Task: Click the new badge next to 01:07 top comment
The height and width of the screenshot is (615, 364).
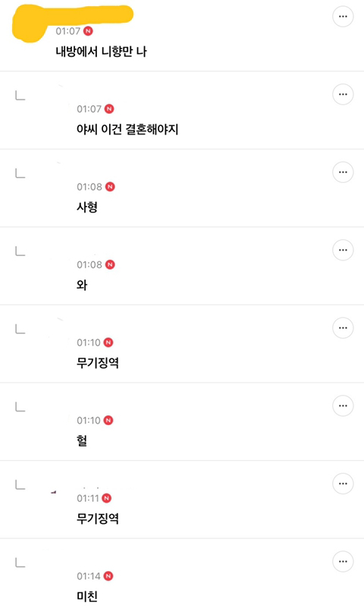Action: [x=88, y=31]
